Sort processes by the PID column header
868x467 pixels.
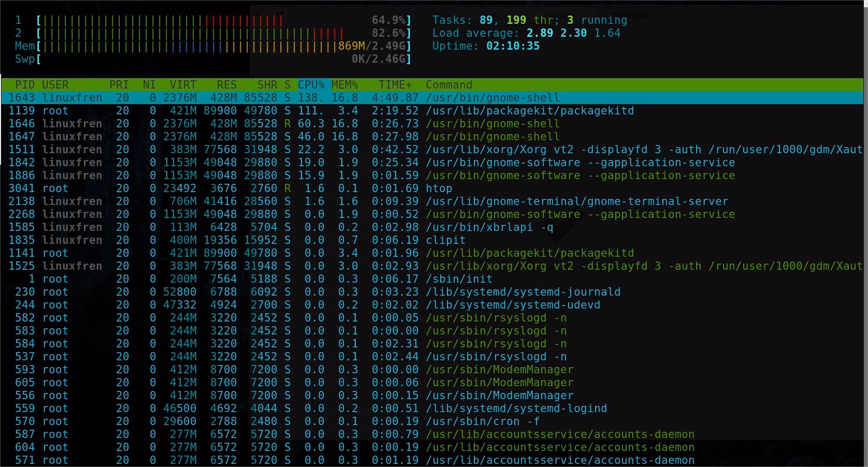point(24,84)
